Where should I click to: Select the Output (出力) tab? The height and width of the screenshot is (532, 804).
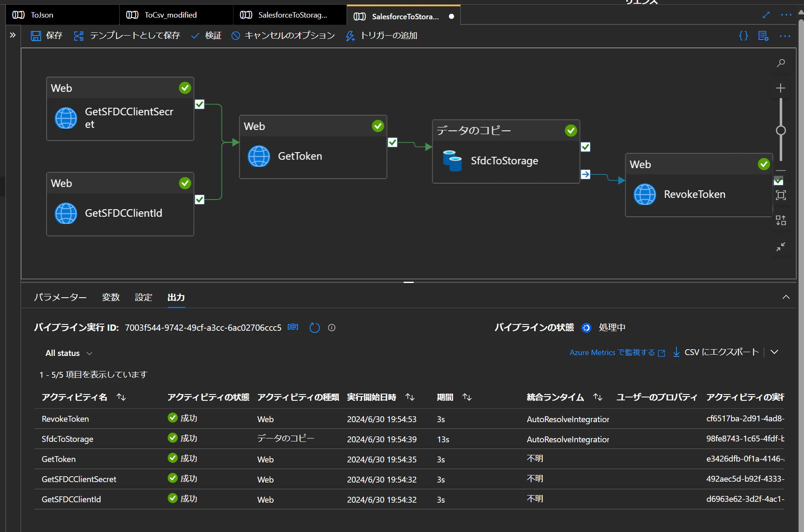(176, 297)
